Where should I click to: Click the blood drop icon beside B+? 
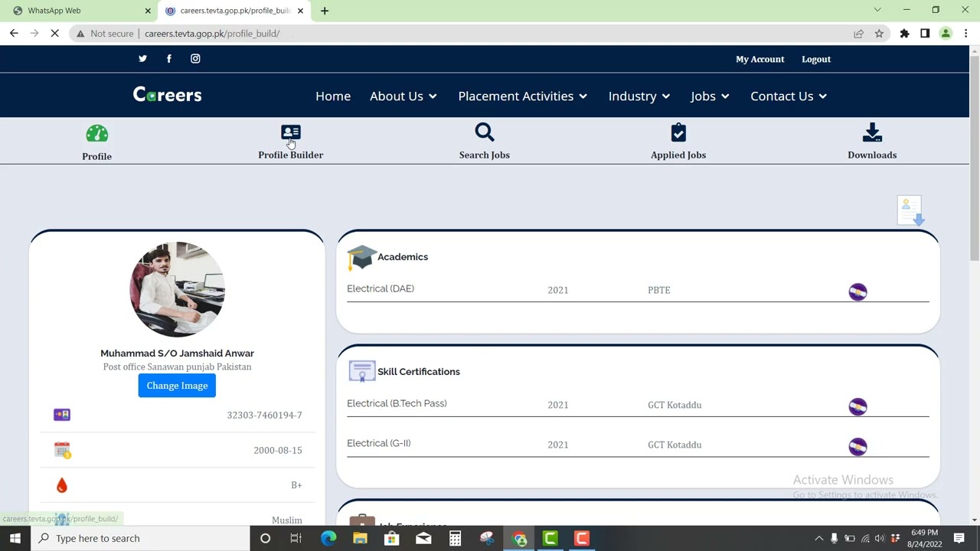62,485
